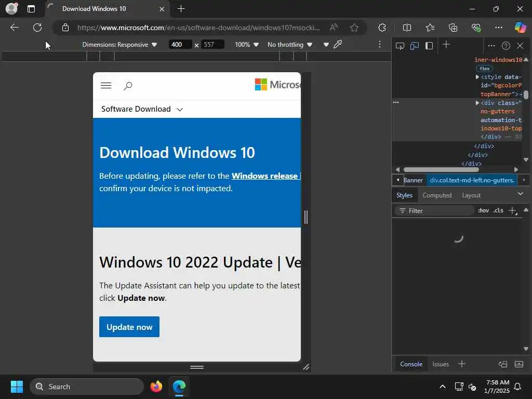Open the Dimensions: Responsive dropdown
The height and width of the screenshot is (399, 532).
tap(119, 45)
